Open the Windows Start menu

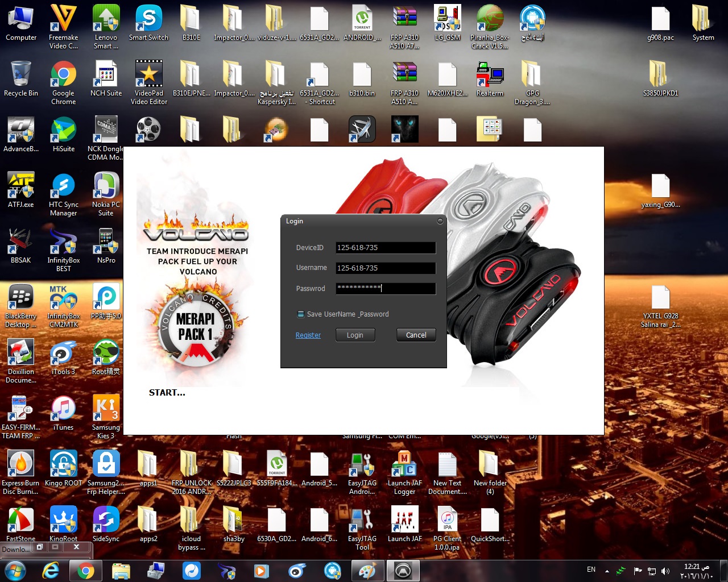[15, 571]
